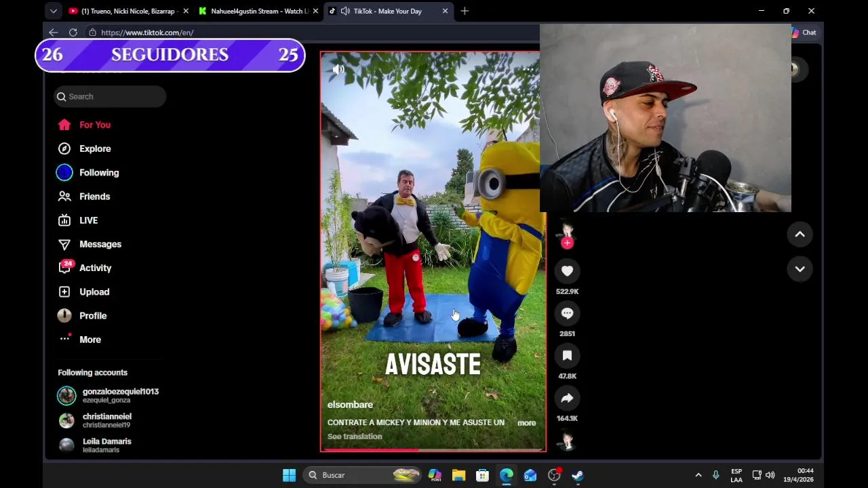Screen dimensions: 868x488
Task: Expand the More menu in sidebar
Action: point(80,340)
